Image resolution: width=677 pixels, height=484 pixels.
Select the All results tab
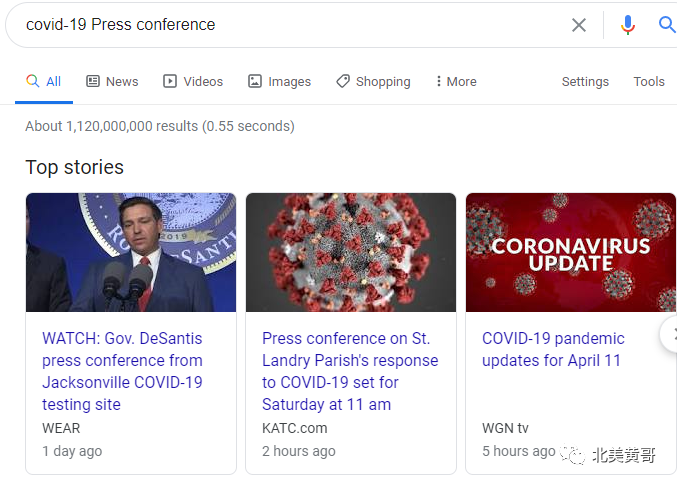point(44,81)
